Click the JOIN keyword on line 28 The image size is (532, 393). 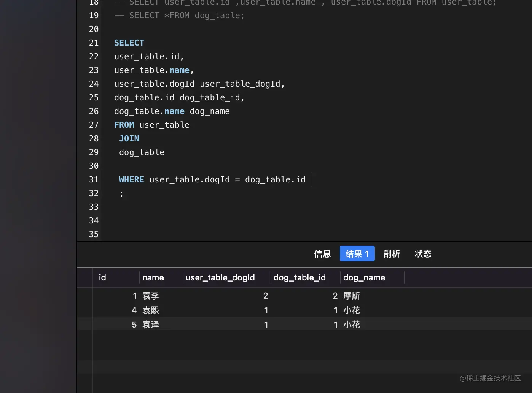tap(129, 139)
